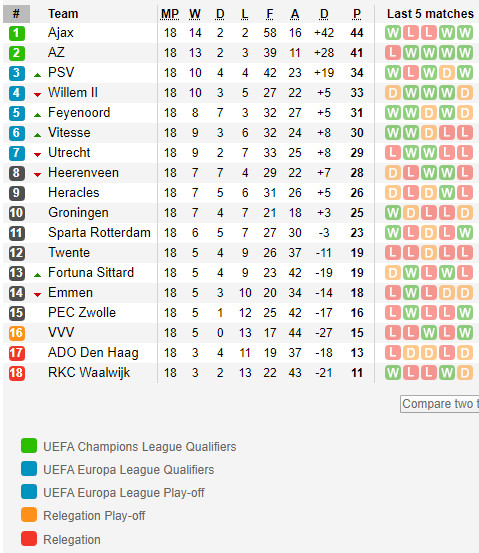
Task: Click the # column header cell
Action: pos(16,14)
